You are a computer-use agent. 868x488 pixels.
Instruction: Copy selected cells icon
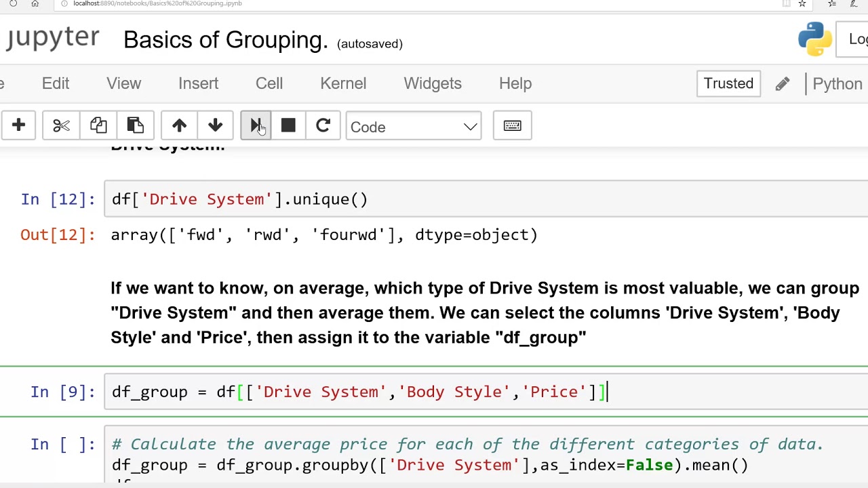tap(98, 125)
